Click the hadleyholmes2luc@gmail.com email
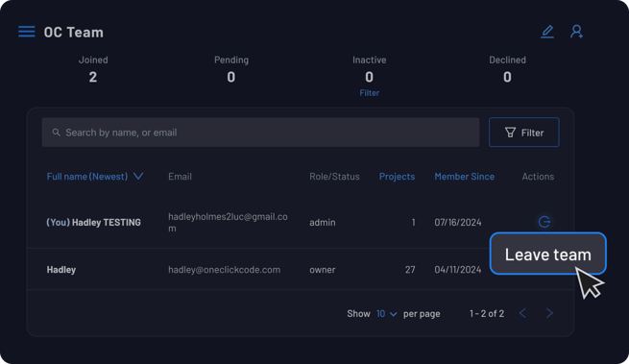 point(228,222)
